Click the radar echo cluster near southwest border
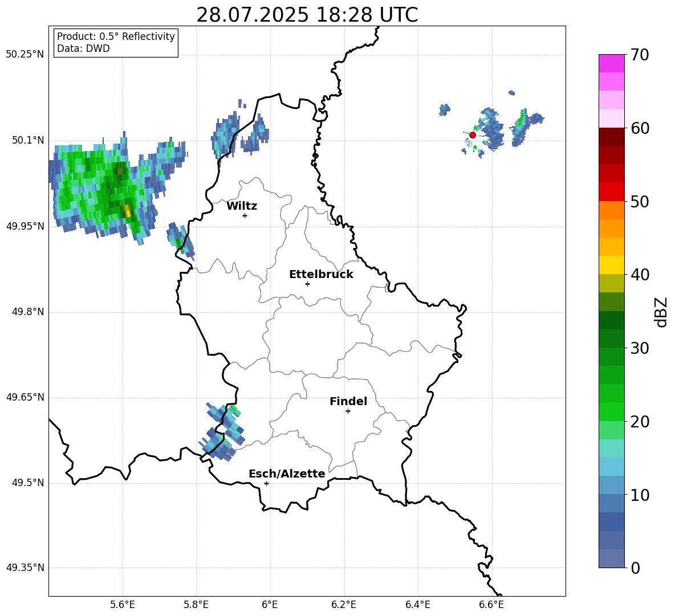Image resolution: width=675 pixels, height=616 pixels. [x=222, y=433]
